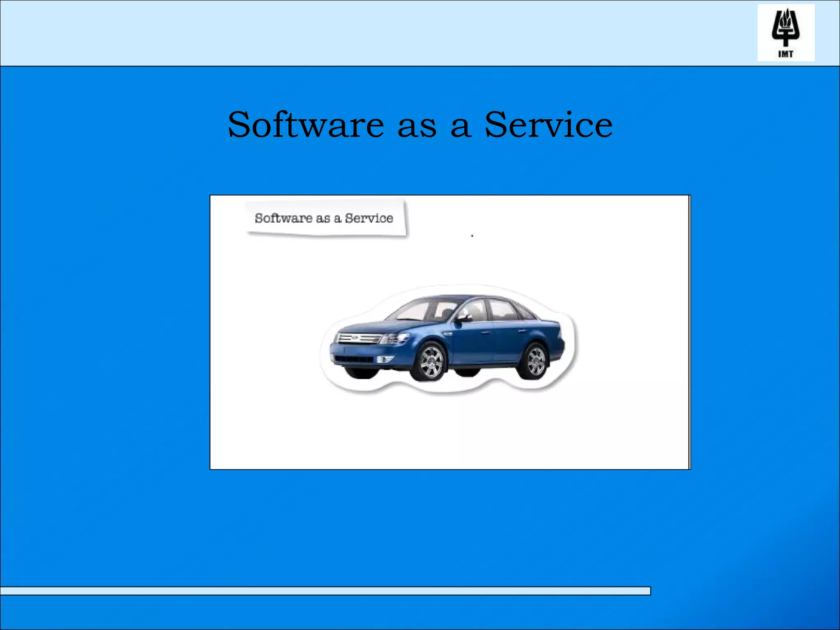Screen dimensions: 840x630
Task: Click the car's rear wheel
Action: (x=536, y=361)
